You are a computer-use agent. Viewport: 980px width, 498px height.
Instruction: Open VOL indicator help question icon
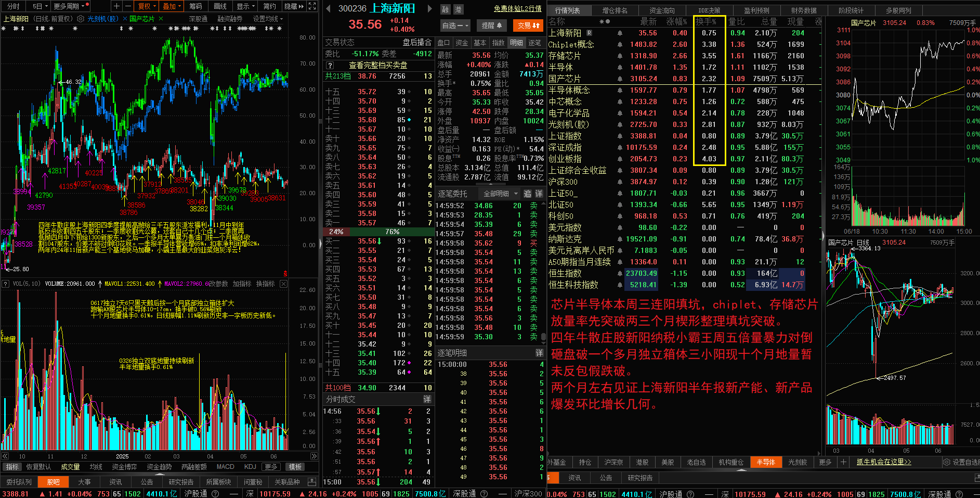pos(6,284)
